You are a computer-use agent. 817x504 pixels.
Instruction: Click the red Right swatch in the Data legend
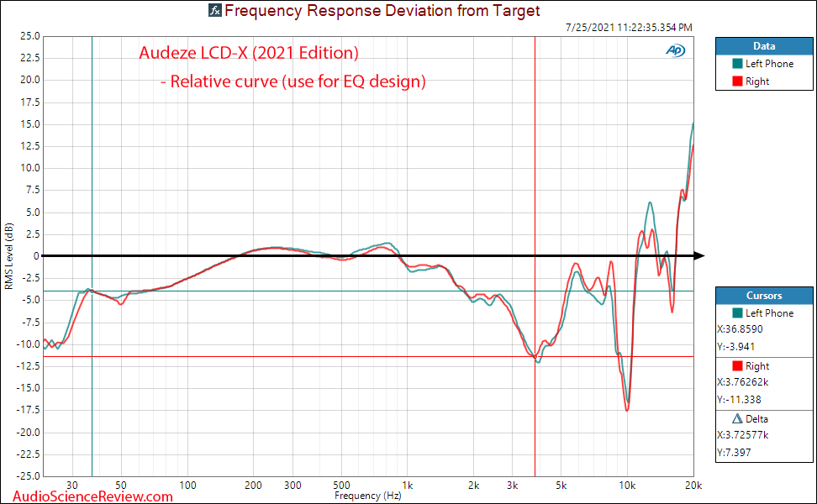click(737, 81)
